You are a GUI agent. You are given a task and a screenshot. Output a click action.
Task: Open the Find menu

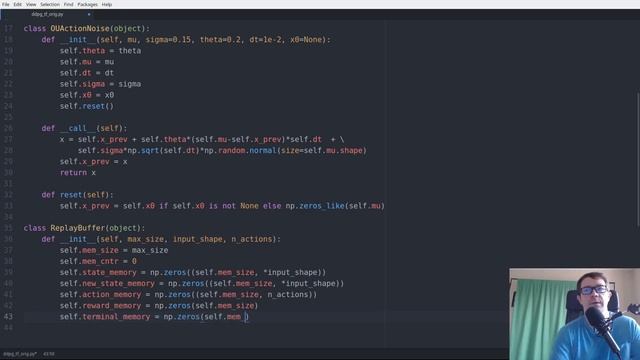tap(69, 4)
